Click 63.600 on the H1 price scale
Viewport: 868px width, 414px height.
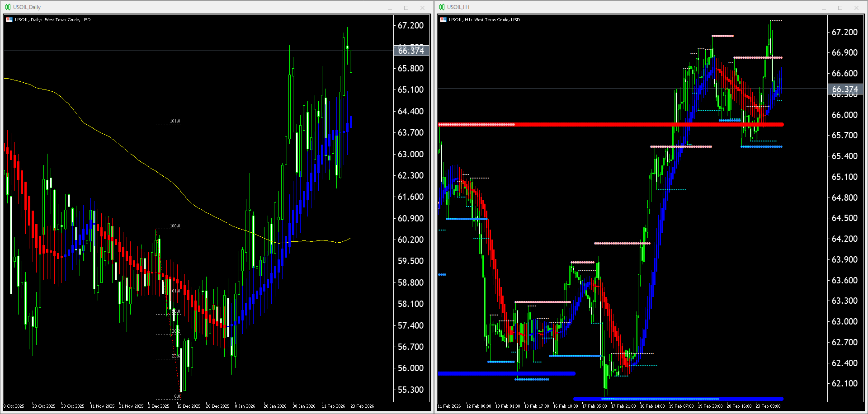844,281
